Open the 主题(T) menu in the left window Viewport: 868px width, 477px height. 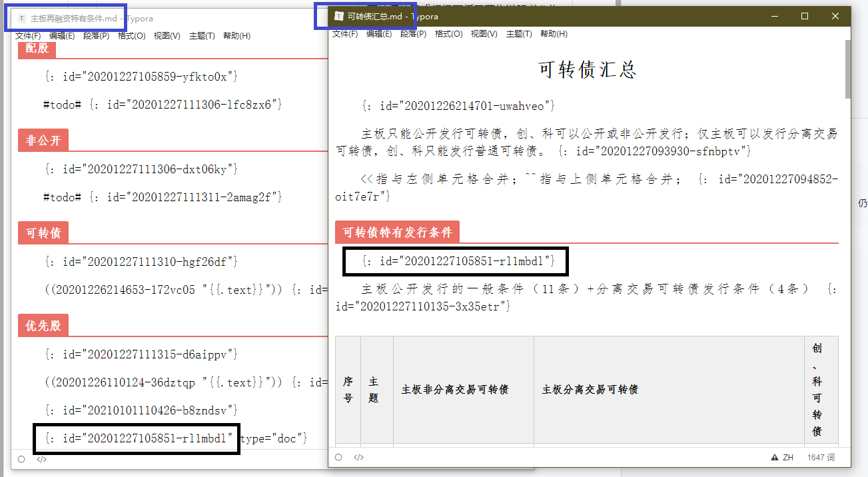(201, 36)
